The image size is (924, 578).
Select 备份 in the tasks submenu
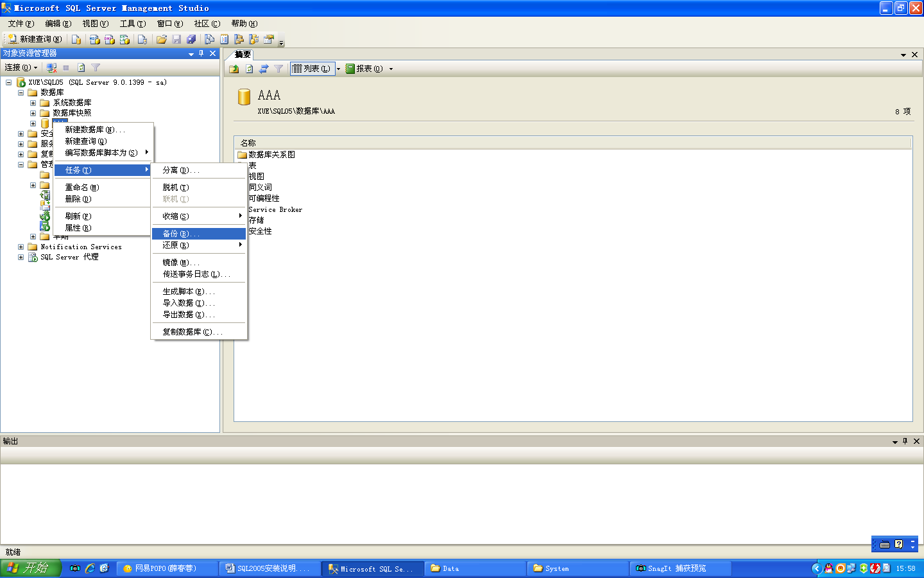coord(199,234)
